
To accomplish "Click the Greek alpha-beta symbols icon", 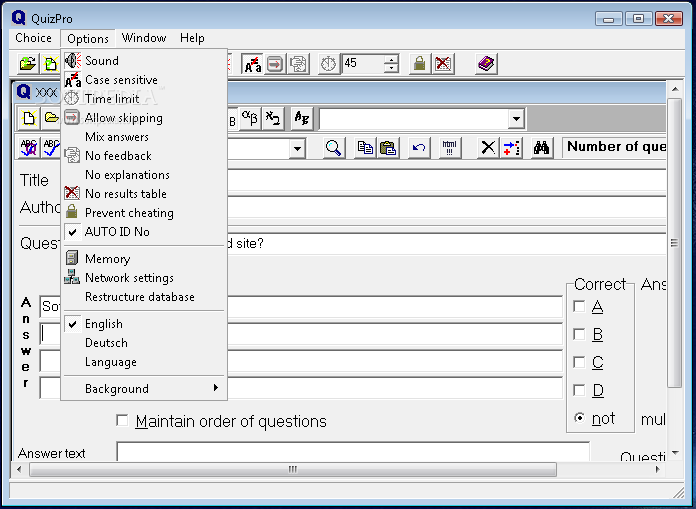I will coord(250,118).
